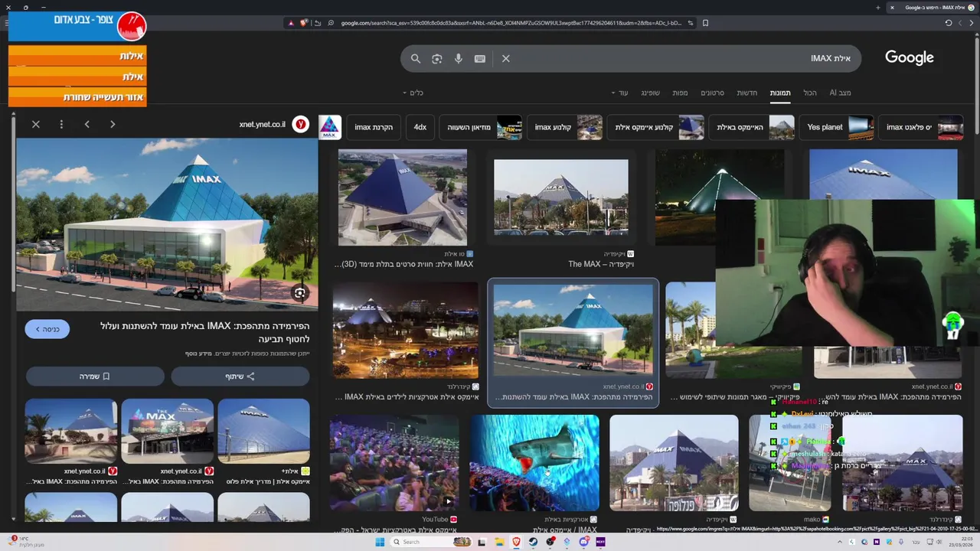Select the קולנוע imax filter chip
The width and height of the screenshot is (980, 551).
[x=565, y=127]
